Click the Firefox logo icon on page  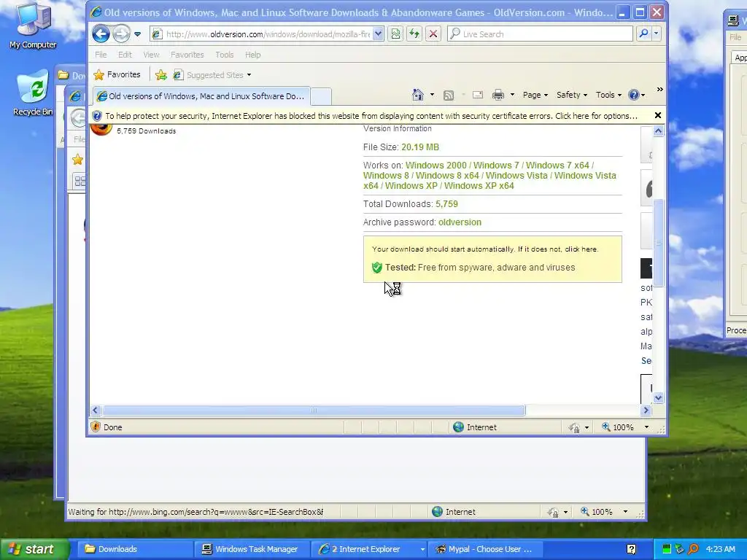[101, 130]
